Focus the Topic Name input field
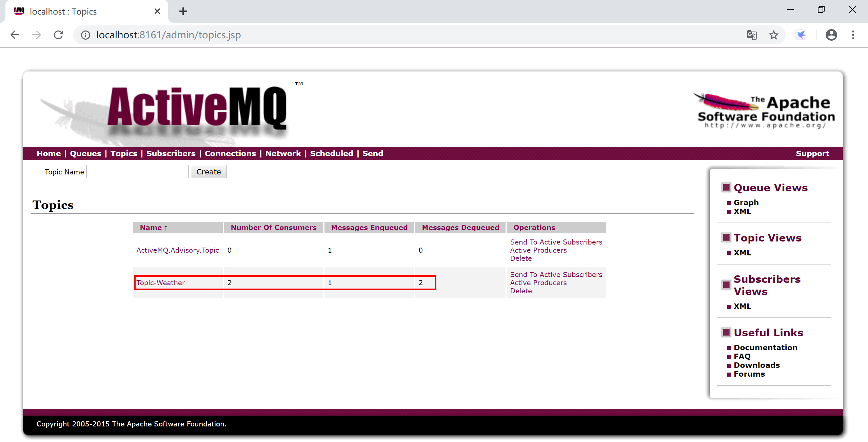The height and width of the screenshot is (442, 868). (137, 172)
